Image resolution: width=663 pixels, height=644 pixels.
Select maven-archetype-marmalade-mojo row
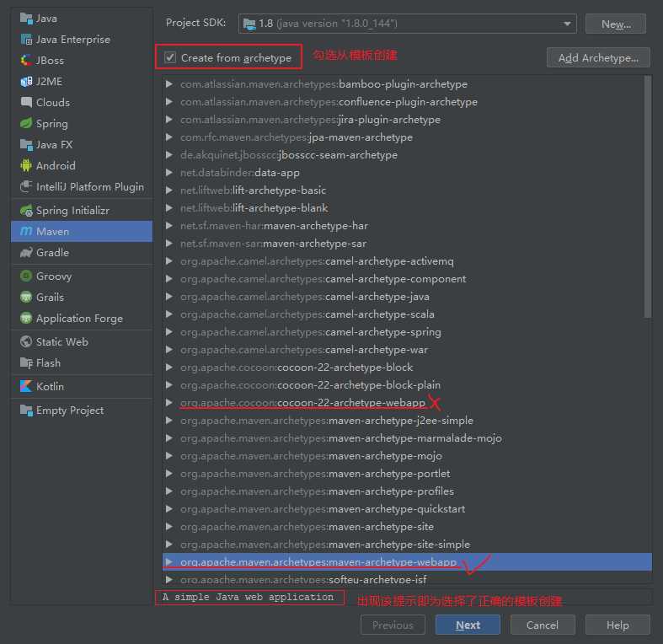pyautogui.click(x=407, y=438)
